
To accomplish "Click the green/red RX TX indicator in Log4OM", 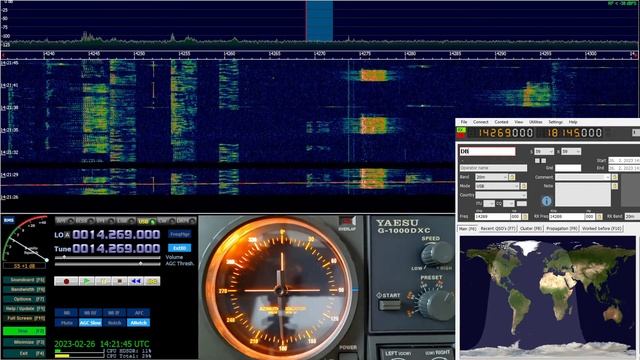I will (461, 133).
